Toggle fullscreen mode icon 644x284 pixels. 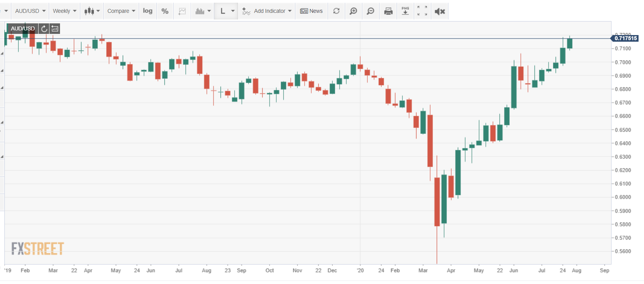coord(422,11)
